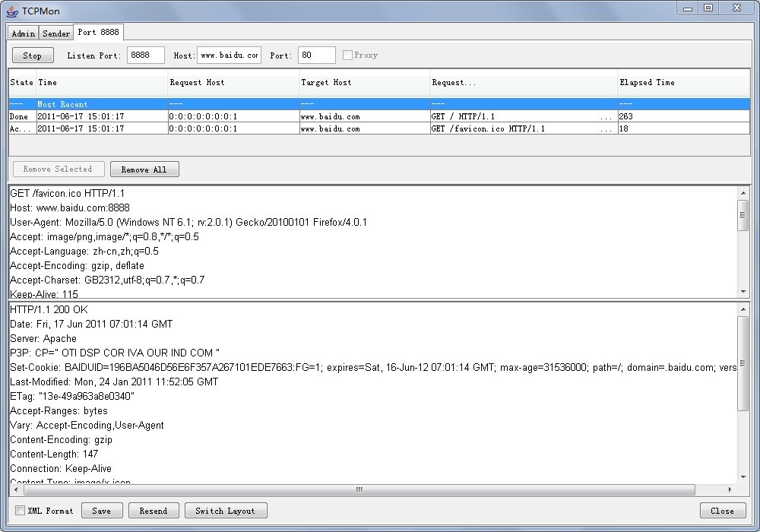Click the Set-Cookie BAIDUID response line
This screenshot has width=760, height=532.
pos(373,367)
